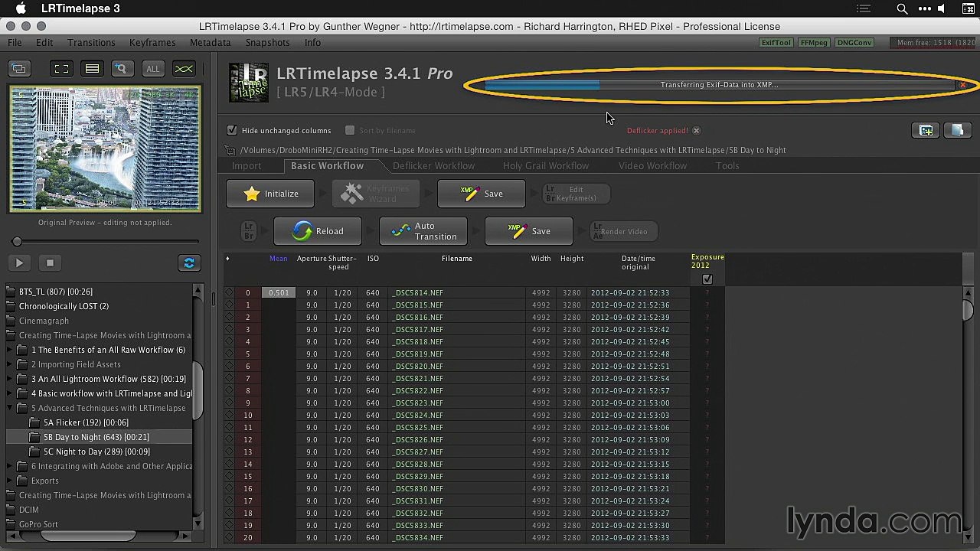Open the File menu
The height and width of the screenshot is (551, 980).
point(15,43)
